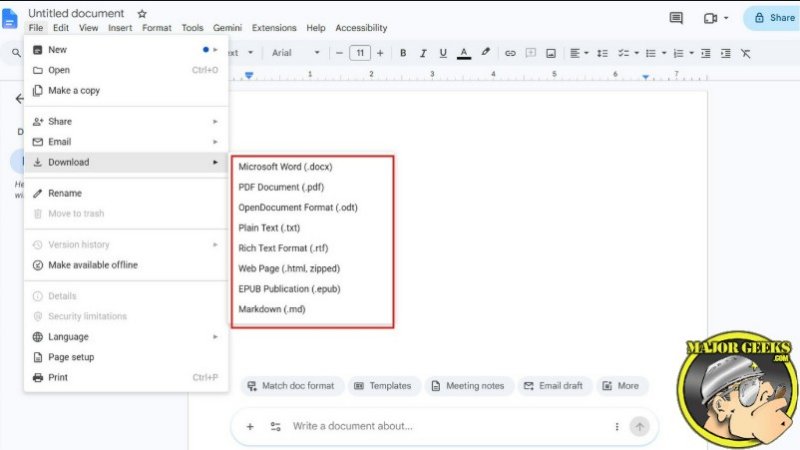Viewport: 800px width, 450px height.
Task: Click the Email draft chip
Action: (554, 386)
